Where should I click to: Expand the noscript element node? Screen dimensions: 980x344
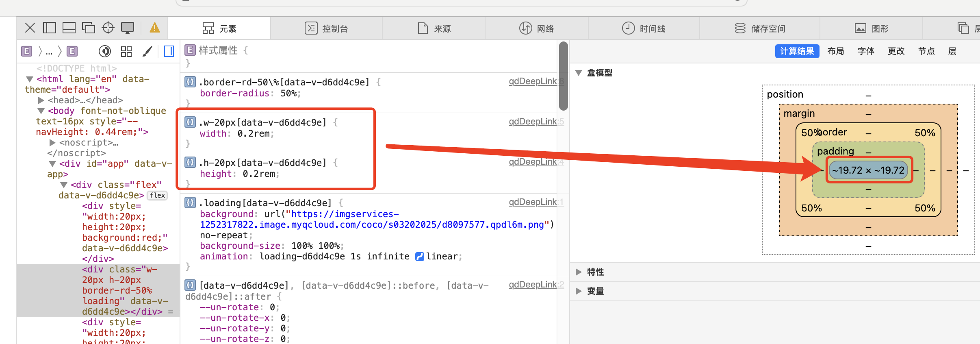point(52,142)
